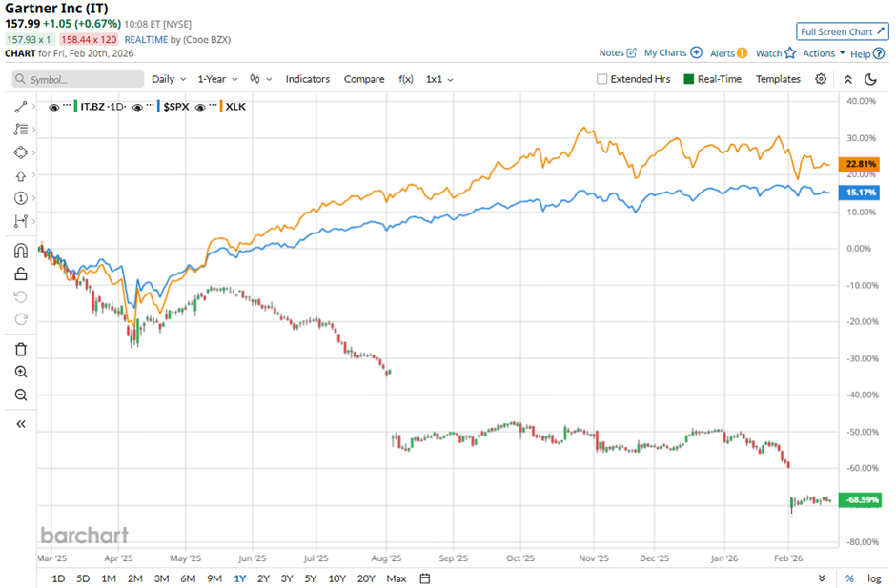Toggle the lock drawings icon
Image resolution: width=896 pixels, height=588 pixels.
point(21,274)
